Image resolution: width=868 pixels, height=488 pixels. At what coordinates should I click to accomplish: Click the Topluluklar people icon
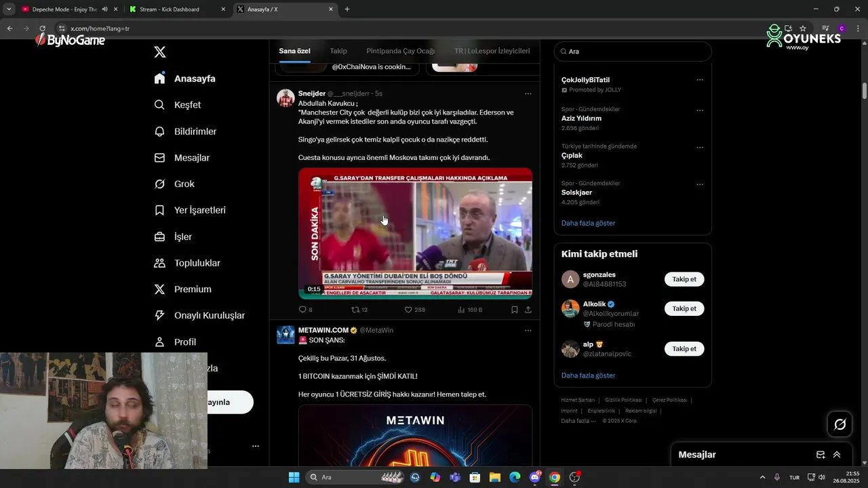tap(159, 263)
